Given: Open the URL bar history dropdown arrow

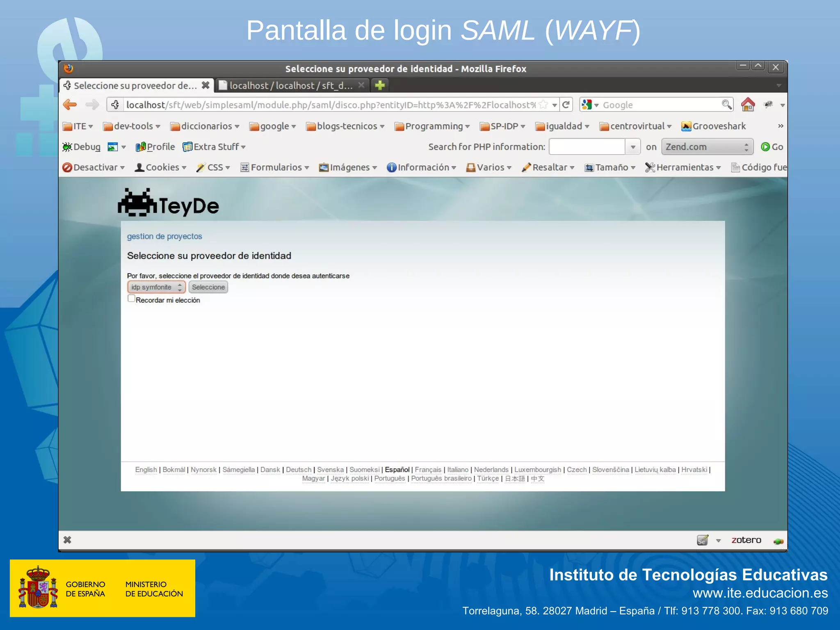Looking at the screenshot, I should [555, 105].
